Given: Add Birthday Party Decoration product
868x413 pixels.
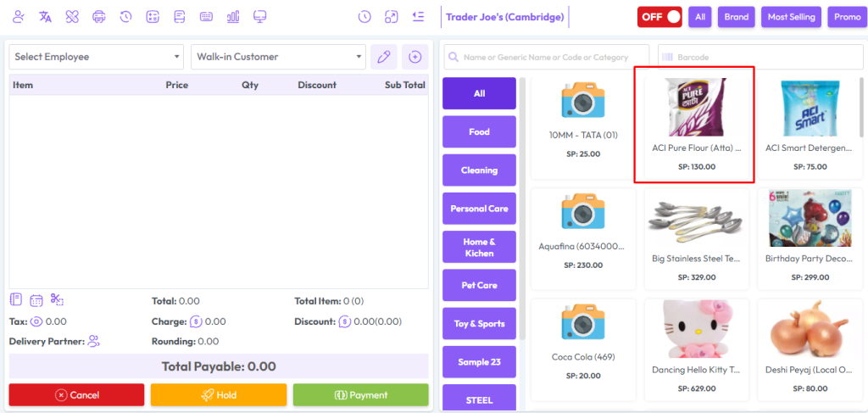Looking at the screenshot, I should pyautogui.click(x=809, y=239).
